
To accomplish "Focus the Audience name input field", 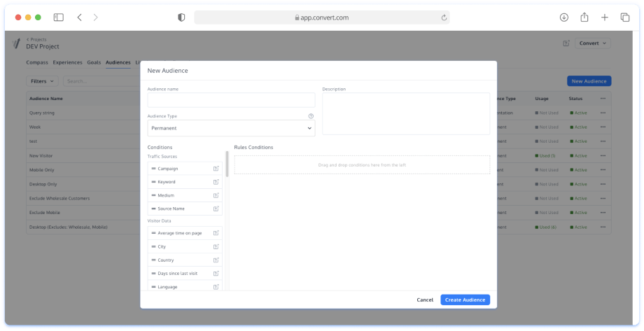I will point(231,100).
